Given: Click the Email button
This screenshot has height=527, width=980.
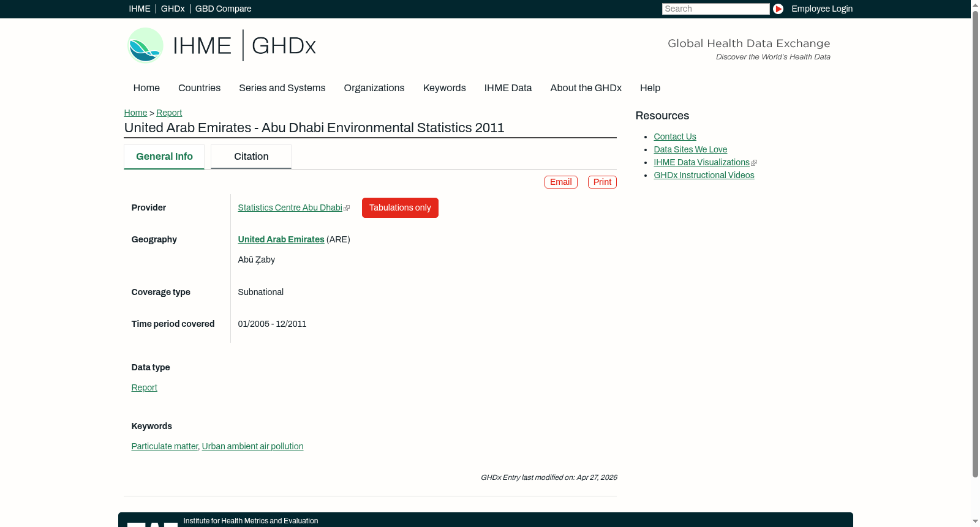Looking at the screenshot, I should [561, 182].
